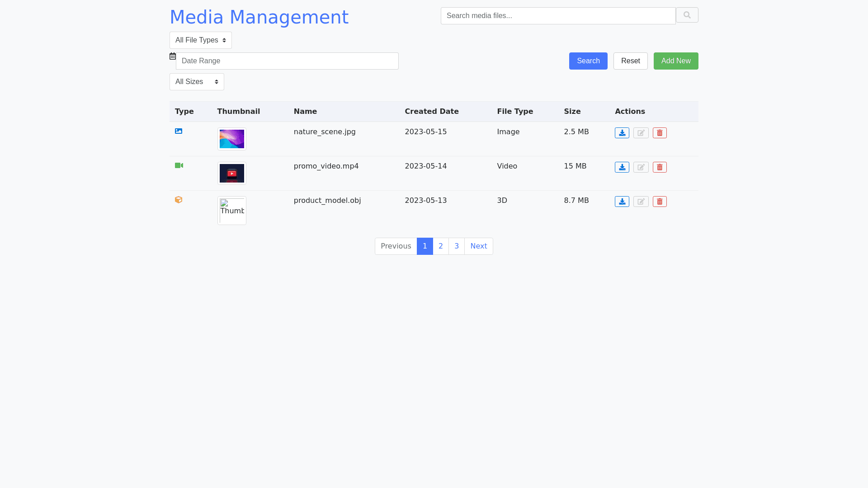The height and width of the screenshot is (488, 868).
Task: Go to pagination page 3
Action: 456,246
